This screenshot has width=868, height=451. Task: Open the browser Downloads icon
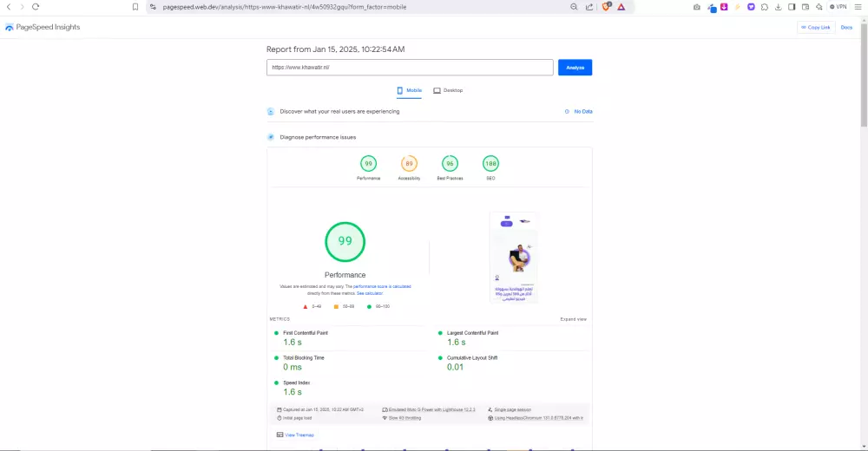(x=778, y=7)
